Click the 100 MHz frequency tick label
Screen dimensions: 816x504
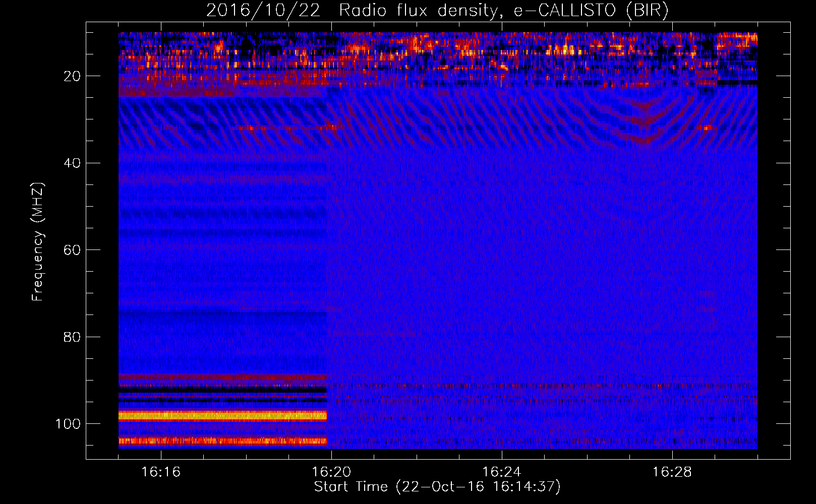[x=68, y=423]
